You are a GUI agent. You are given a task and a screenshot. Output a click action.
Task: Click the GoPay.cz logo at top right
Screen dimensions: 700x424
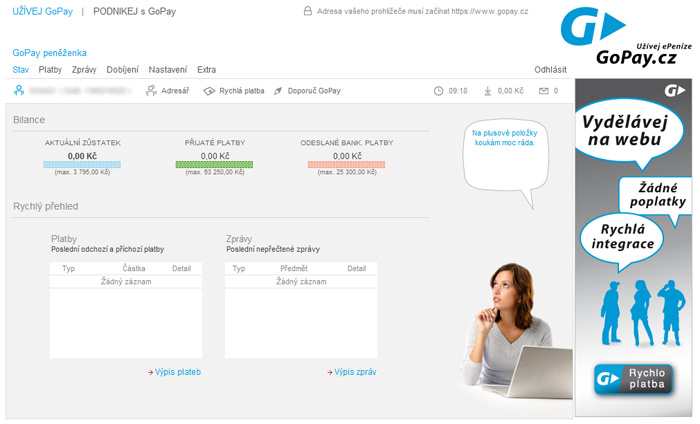tap(626, 37)
